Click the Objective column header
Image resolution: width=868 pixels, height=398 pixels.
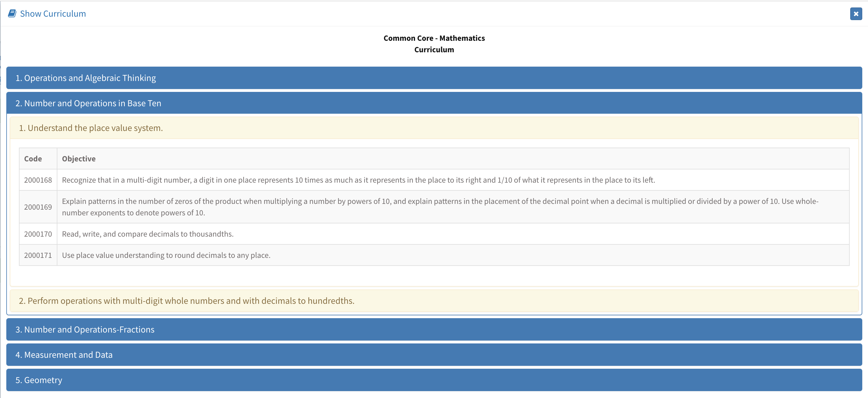pyautogui.click(x=79, y=159)
